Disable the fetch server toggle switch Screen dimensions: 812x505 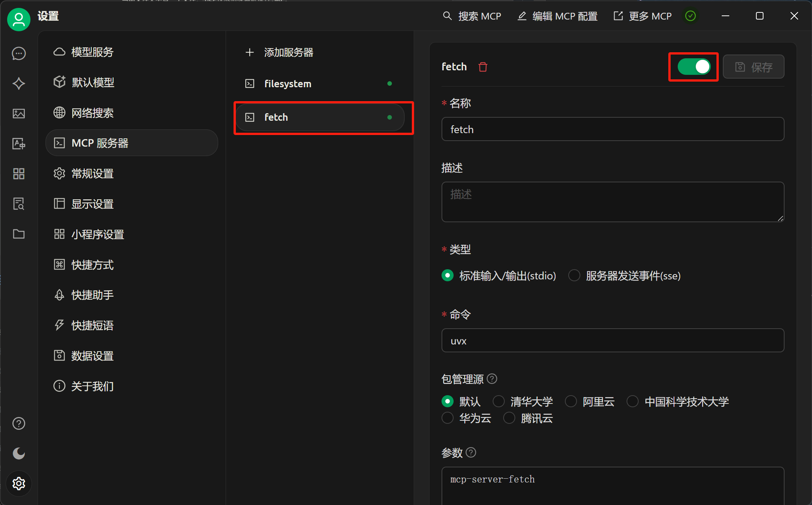pos(694,67)
